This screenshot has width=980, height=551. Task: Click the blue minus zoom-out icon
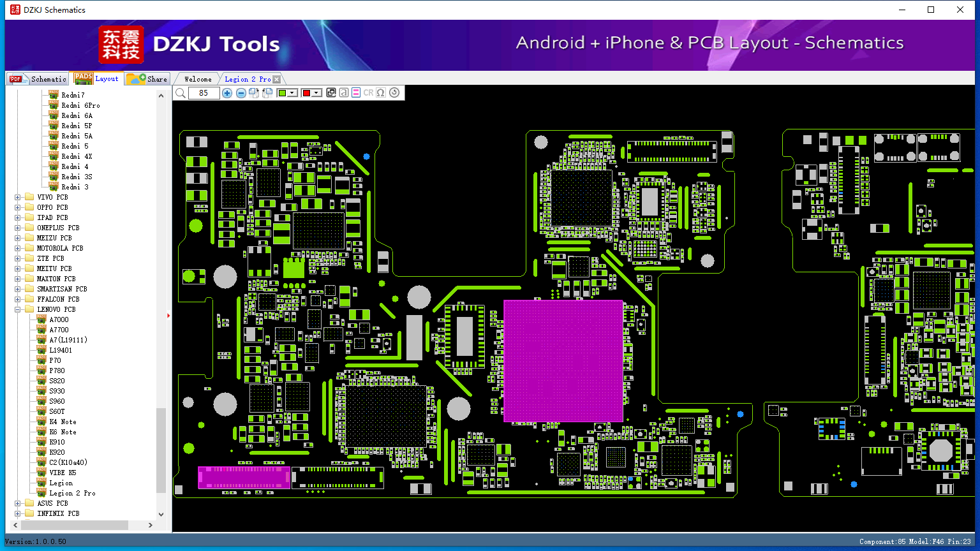coord(241,93)
